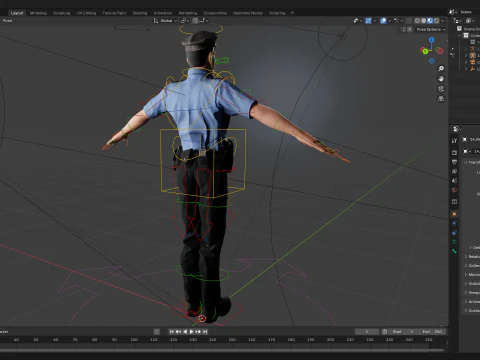The width and height of the screenshot is (480, 360).
Task: Switch perspective/orthographic view icon
Action: click(x=441, y=99)
